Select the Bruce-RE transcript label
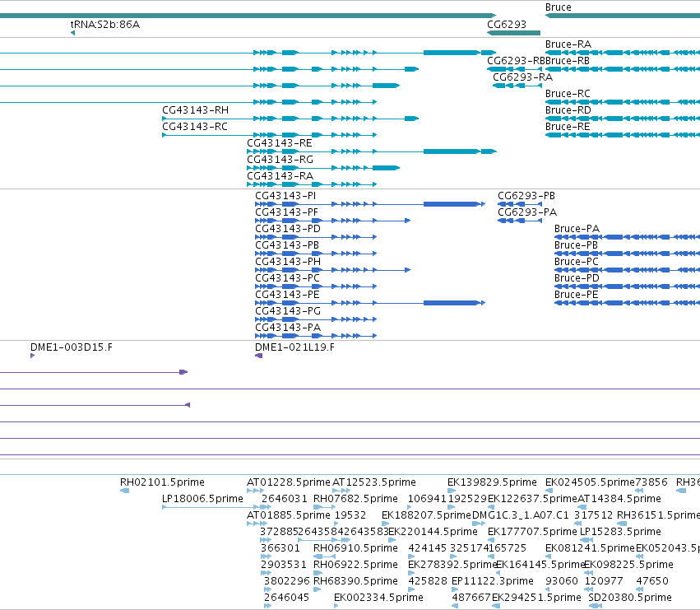This screenshot has height=610, width=700. click(x=568, y=127)
